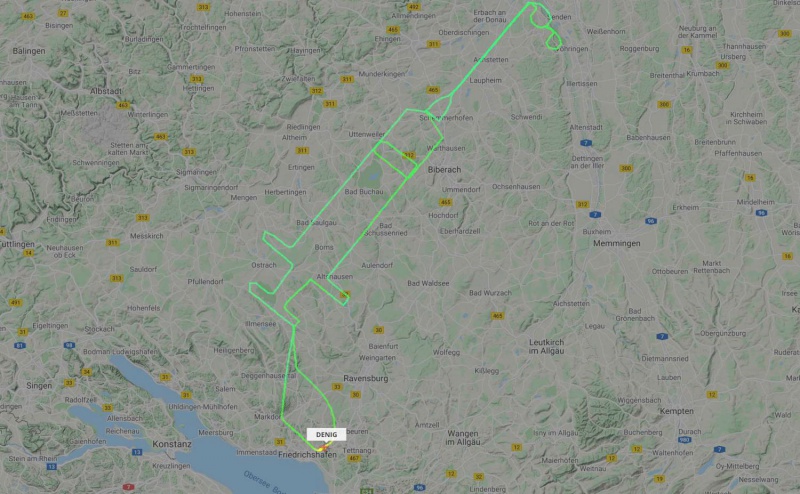800x494 pixels.
Task: Click the 492 road shield near Allmendingen
Action: (x=414, y=7)
